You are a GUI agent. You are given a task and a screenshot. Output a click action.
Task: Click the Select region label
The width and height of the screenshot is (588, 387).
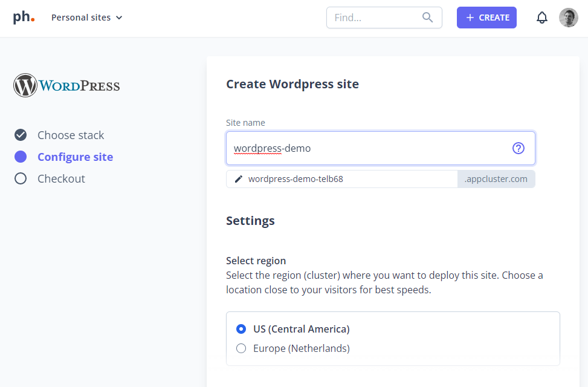[256, 261]
